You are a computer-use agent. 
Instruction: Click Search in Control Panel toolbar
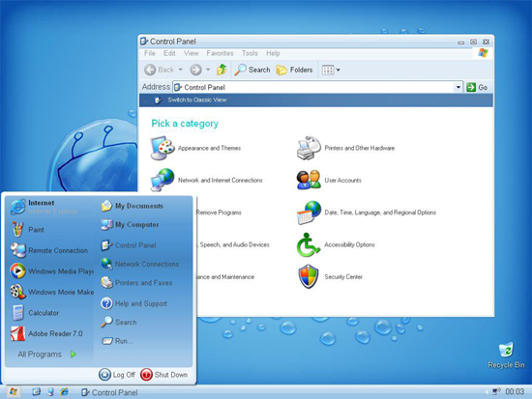coord(252,70)
